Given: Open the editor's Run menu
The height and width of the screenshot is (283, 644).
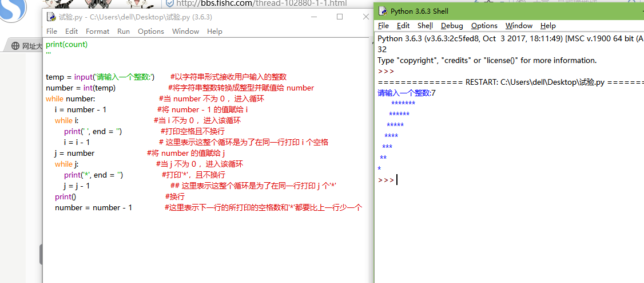Looking at the screenshot, I should (124, 32).
